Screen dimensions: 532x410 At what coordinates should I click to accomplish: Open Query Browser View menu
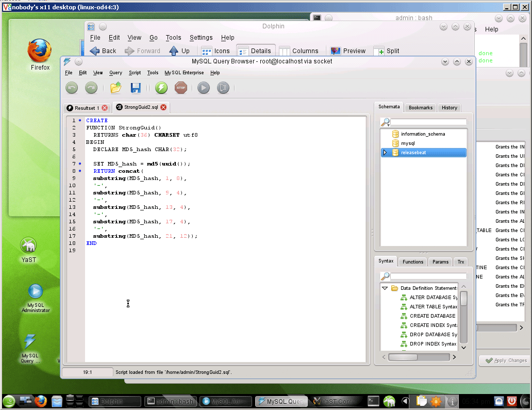98,73
